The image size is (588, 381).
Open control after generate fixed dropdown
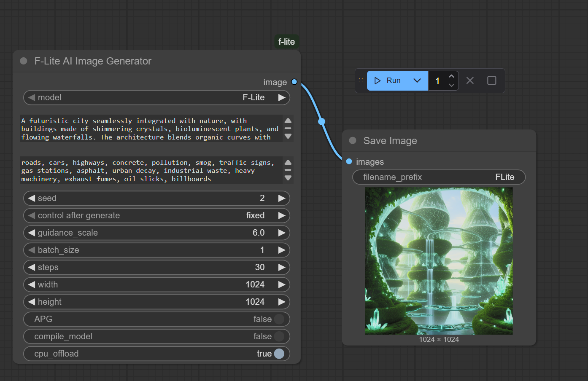click(x=156, y=215)
